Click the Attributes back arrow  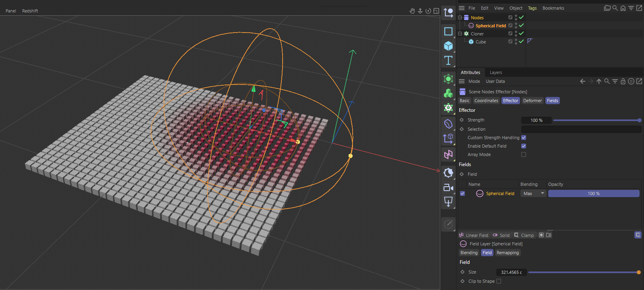point(582,81)
